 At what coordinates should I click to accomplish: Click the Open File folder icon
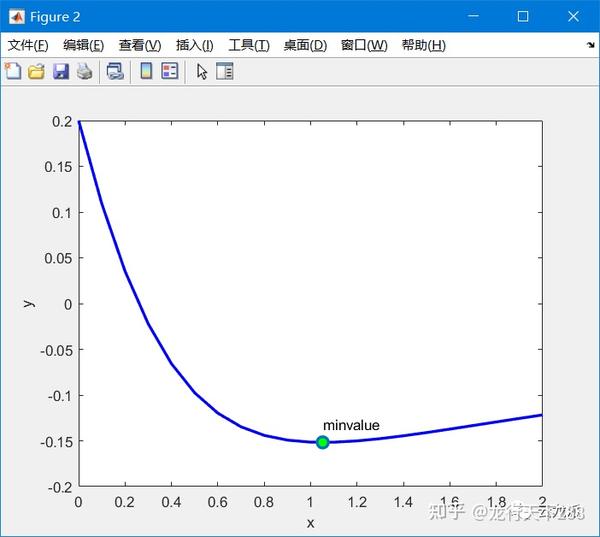pos(36,72)
